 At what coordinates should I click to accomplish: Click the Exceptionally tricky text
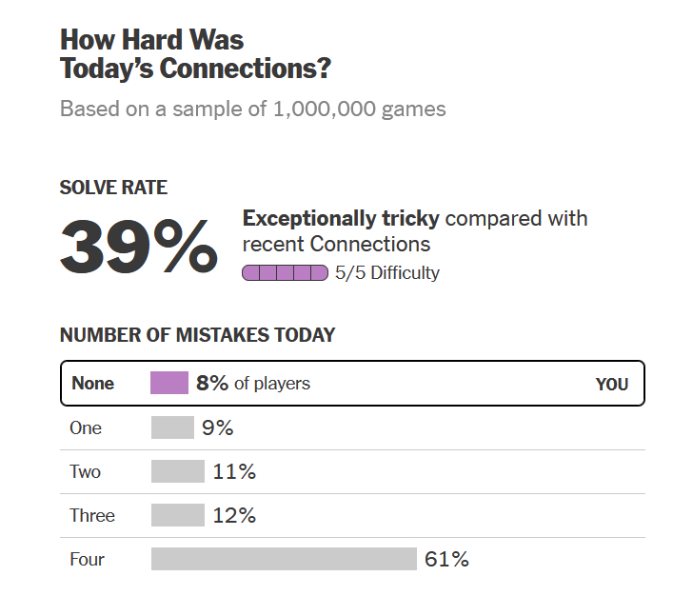341,218
